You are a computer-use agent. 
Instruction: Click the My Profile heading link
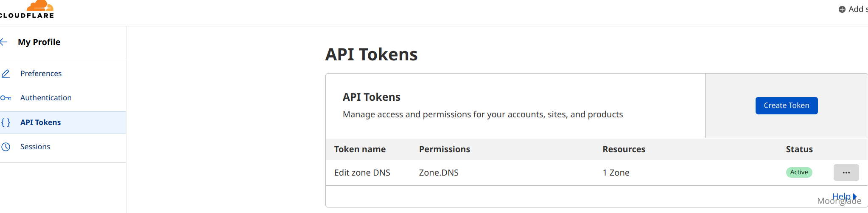(x=39, y=42)
